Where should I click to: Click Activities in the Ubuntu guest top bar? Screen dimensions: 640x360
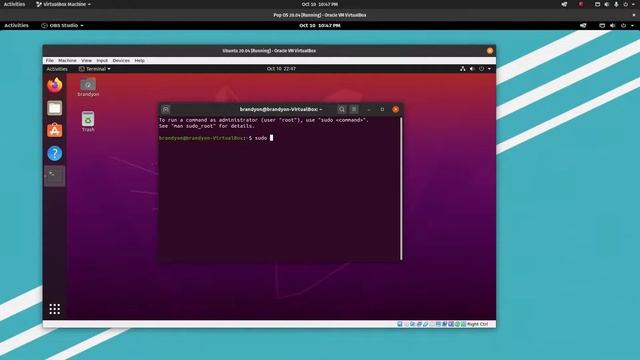pyautogui.click(x=57, y=69)
